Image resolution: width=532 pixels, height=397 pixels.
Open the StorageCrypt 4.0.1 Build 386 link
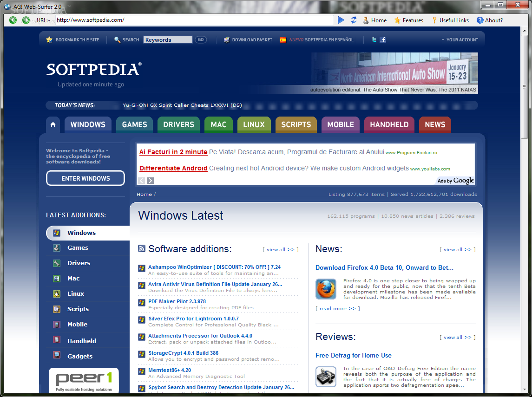click(183, 353)
